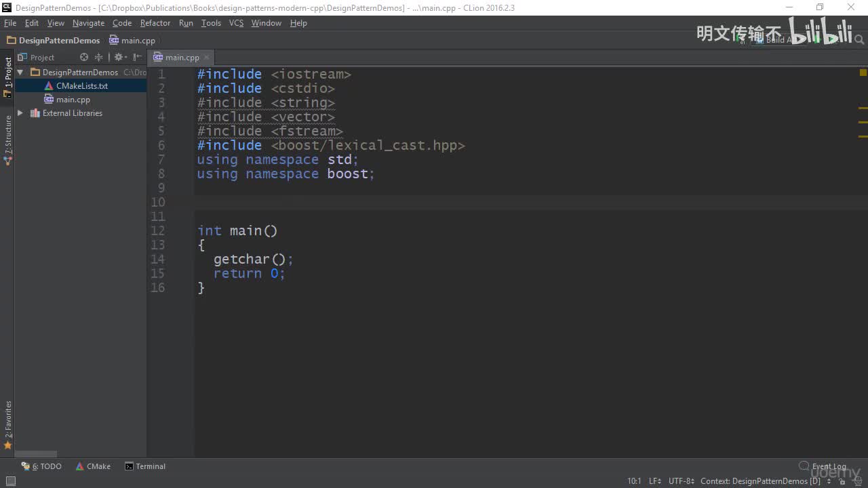Click the 'return 0;' line in the editor

coord(250,273)
